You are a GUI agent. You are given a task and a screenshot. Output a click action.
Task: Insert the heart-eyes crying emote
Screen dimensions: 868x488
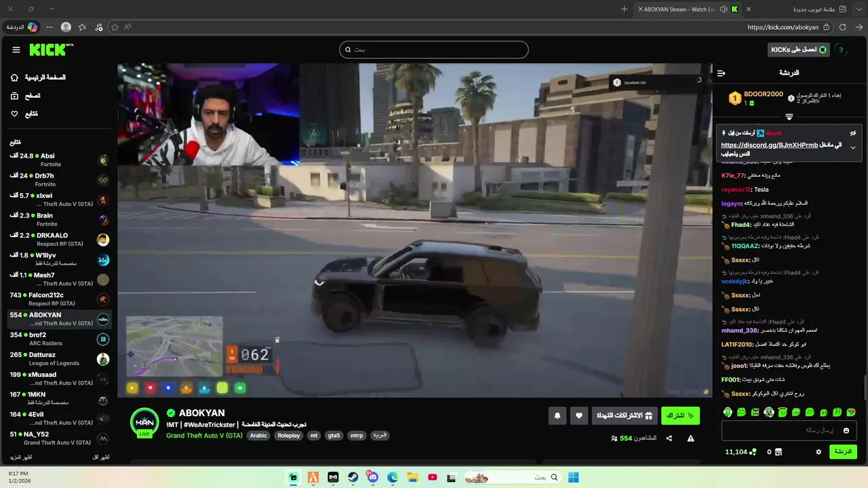[x=851, y=412]
